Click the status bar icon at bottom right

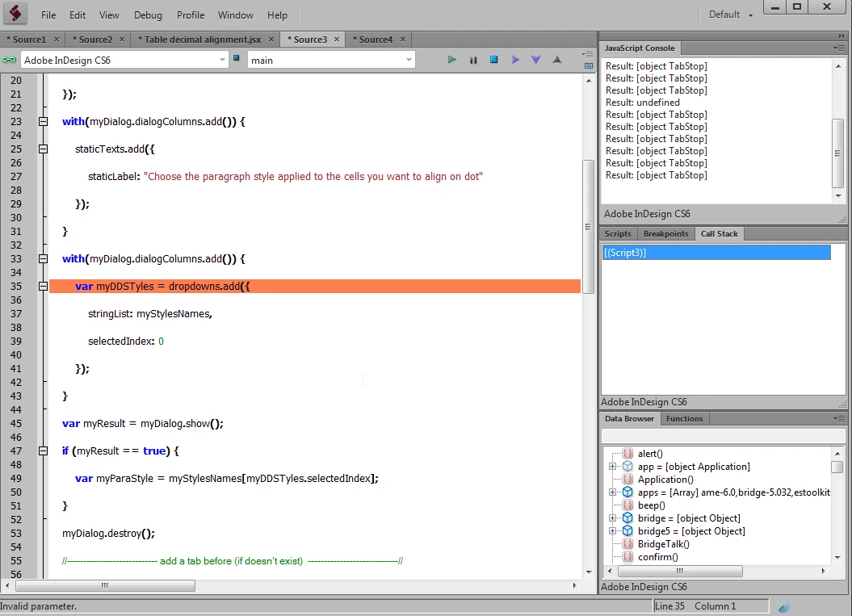tap(784, 607)
